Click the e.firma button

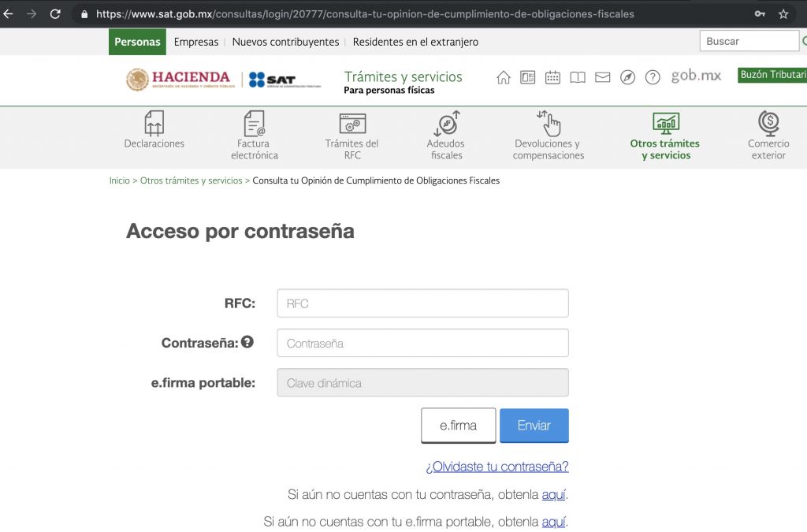pyautogui.click(x=458, y=425)
